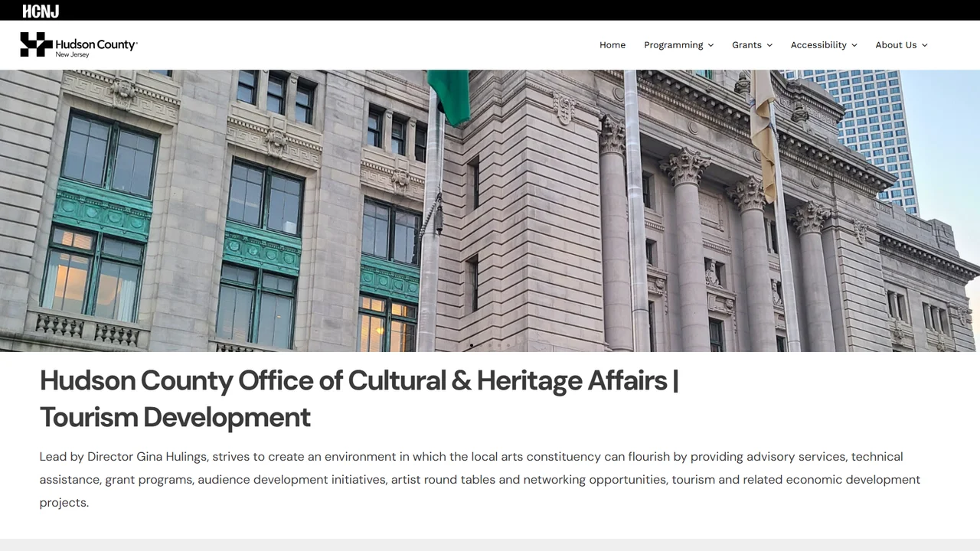Open the Home menu link
This screenshot has height=551, width=980.
coord(612,45)
